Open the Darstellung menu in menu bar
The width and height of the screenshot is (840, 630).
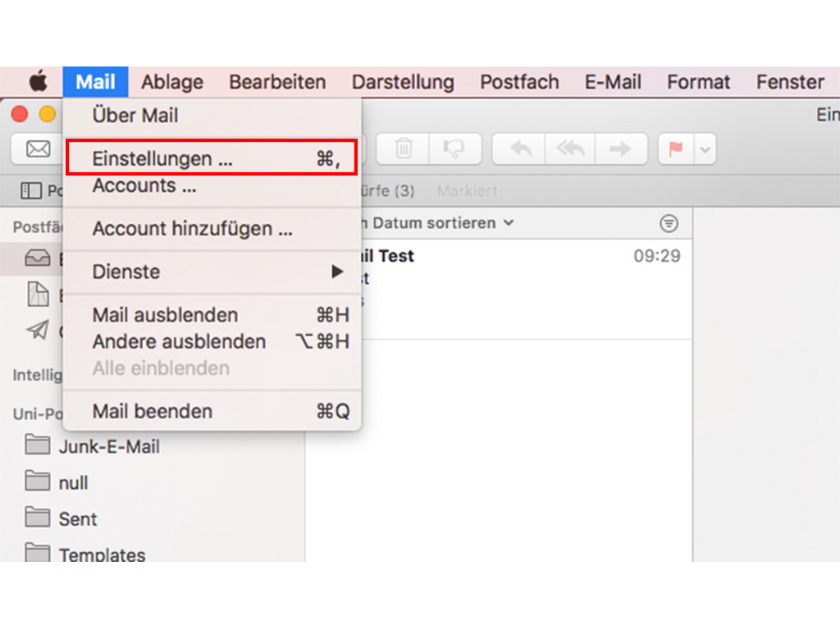point(403,82)
